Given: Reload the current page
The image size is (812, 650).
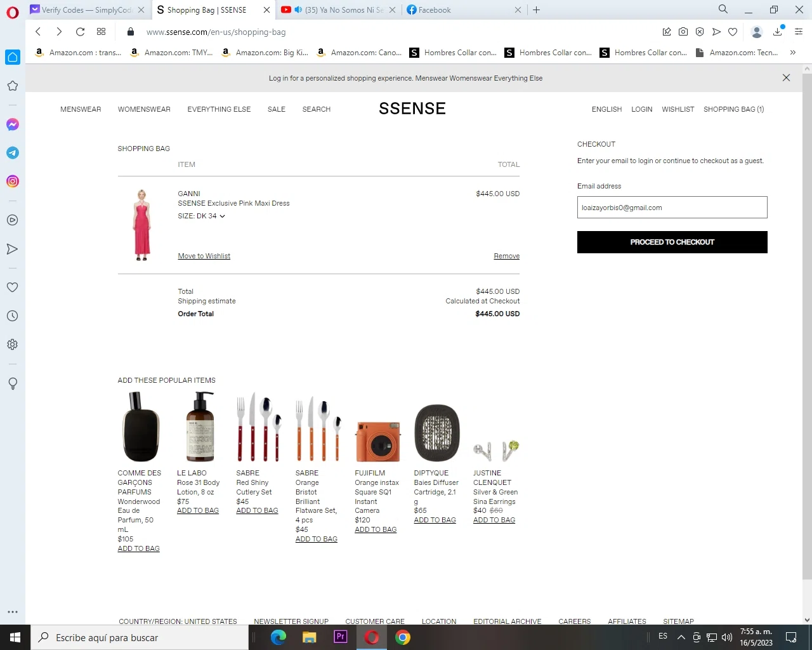Looking at the screenshot, I should (80, 32).
